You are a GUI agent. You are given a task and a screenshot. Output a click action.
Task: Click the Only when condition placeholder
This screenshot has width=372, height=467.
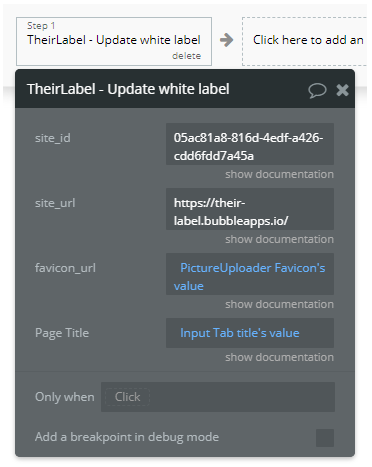pos(127,397)
